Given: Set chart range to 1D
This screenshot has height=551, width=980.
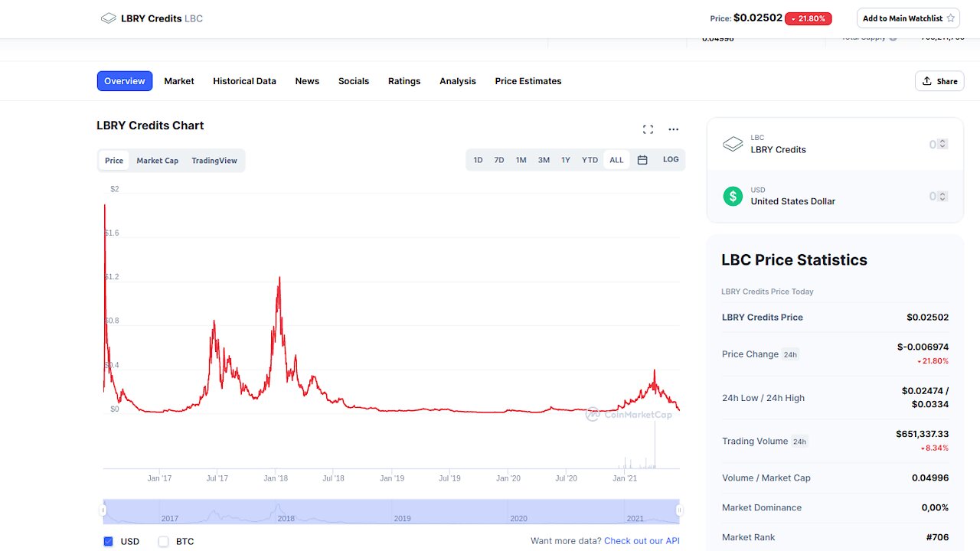Looking at the screenshot, I should [x=478, y=160].
